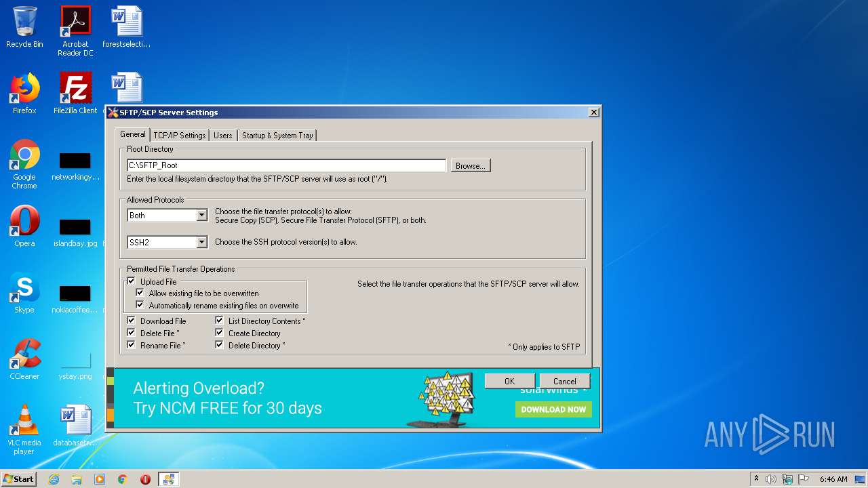
Task: Expand the SSH2 protocol version dropdown
Action: pyautogui.click(x=201, y=242)
